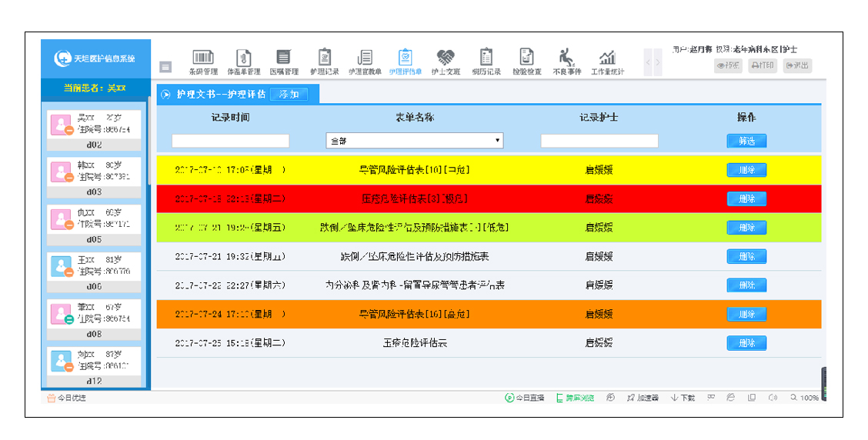Delete the red 压疮危险评估表 record
The image size is (868, 440).
coord(746,198)
